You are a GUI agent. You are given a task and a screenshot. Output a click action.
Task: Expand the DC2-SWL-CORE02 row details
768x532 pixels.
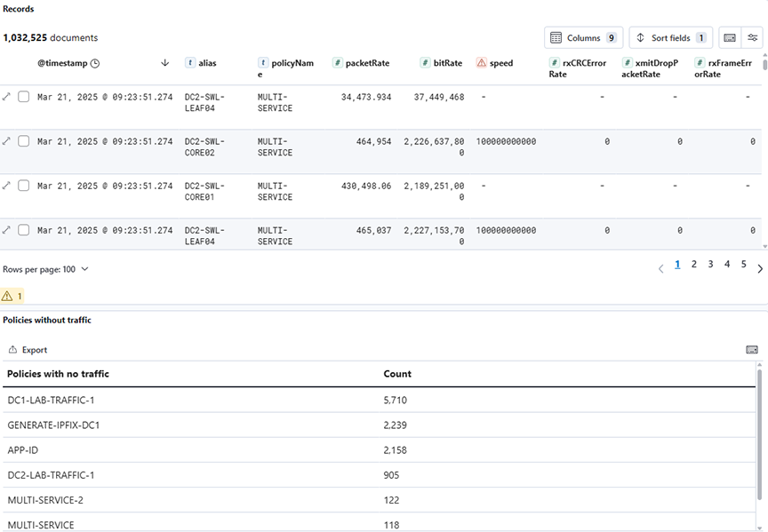(7, 141)
